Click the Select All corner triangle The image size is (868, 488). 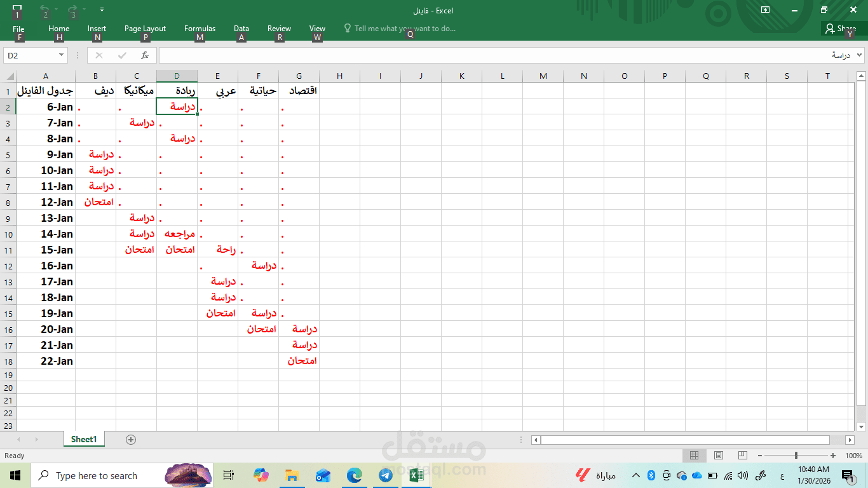[8, 76]
